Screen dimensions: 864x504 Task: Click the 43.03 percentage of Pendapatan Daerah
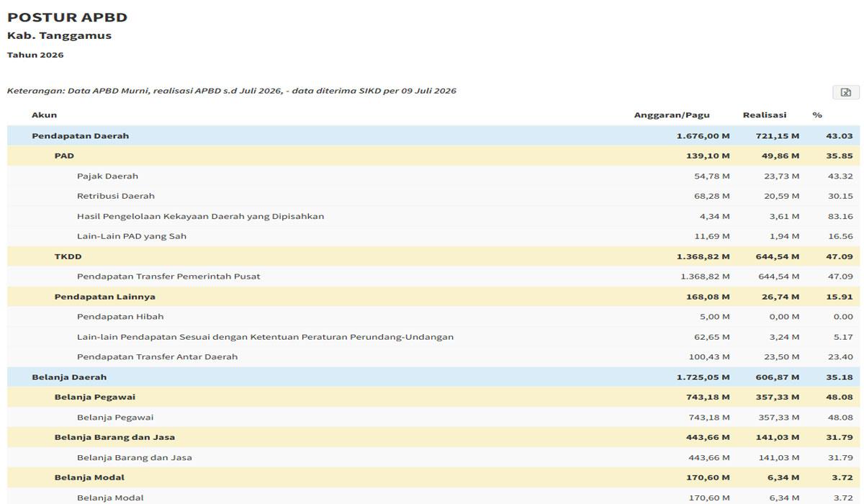840,136
